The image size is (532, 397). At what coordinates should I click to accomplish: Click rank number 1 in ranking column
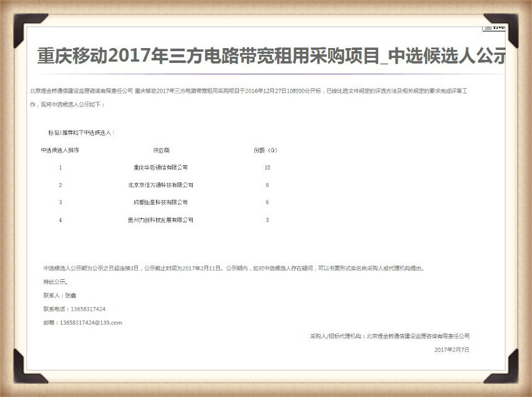pyautogui.click(x=60, y=168)
